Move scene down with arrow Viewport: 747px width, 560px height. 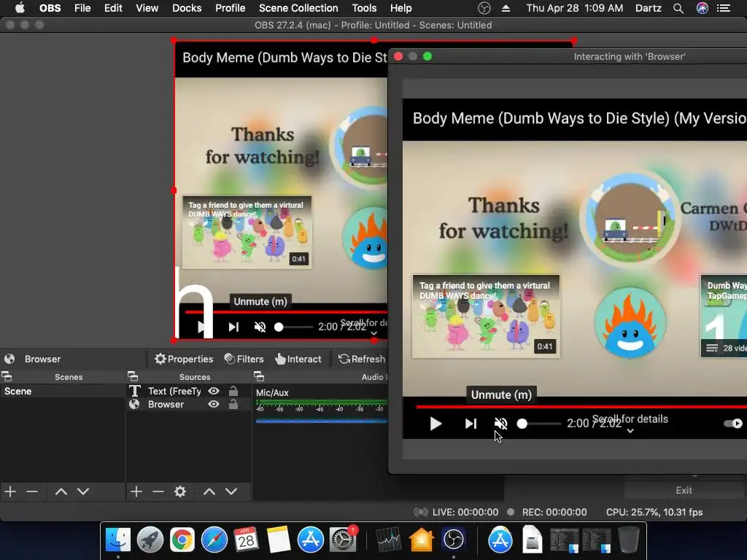click(83, 491)
